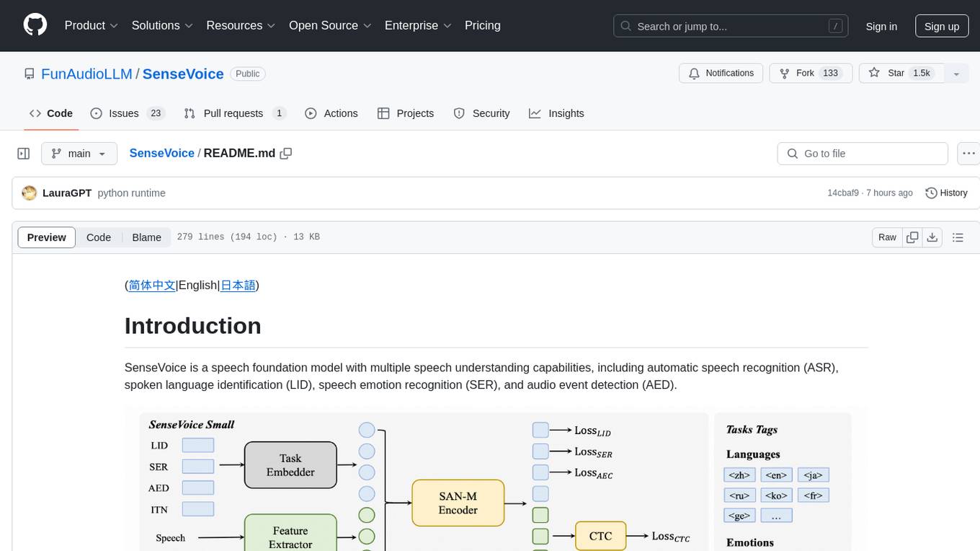This screenshot has height=551, width=980.
Task: Open the star lists dropdown arrow
Action: (x=956, y=73)
